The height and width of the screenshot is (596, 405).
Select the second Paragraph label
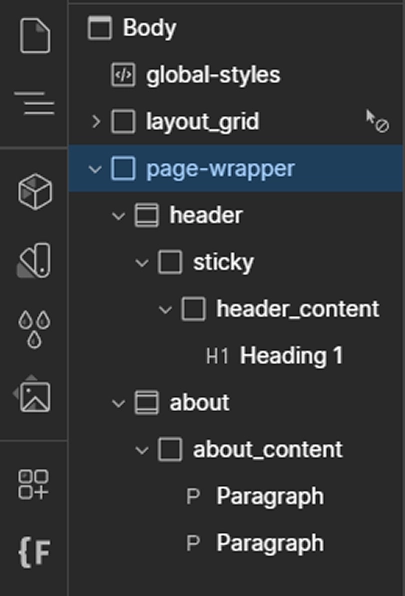(270, 543)
